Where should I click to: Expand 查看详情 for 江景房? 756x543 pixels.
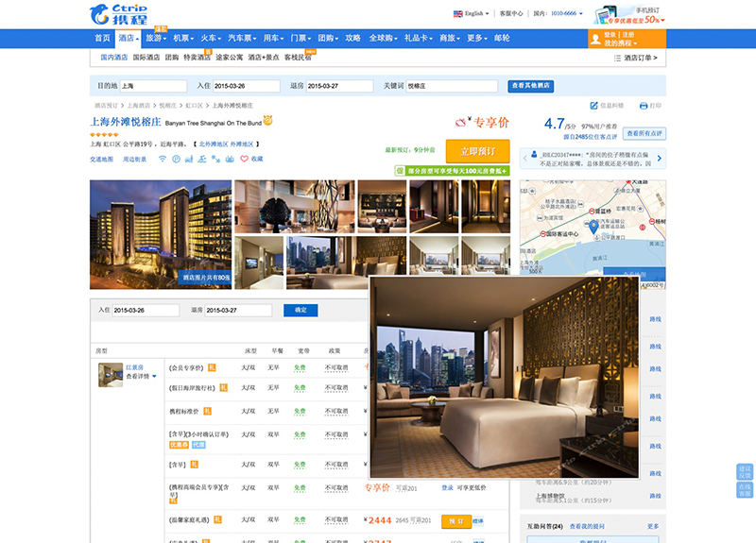point(141,376)
